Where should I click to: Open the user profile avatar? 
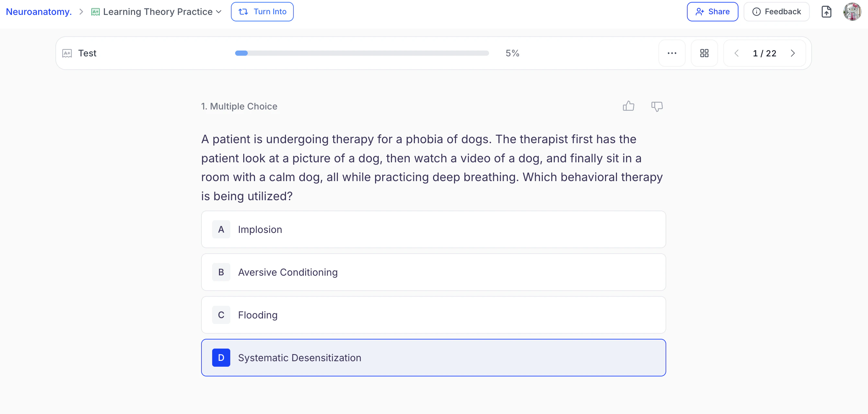tap(852, 12)
